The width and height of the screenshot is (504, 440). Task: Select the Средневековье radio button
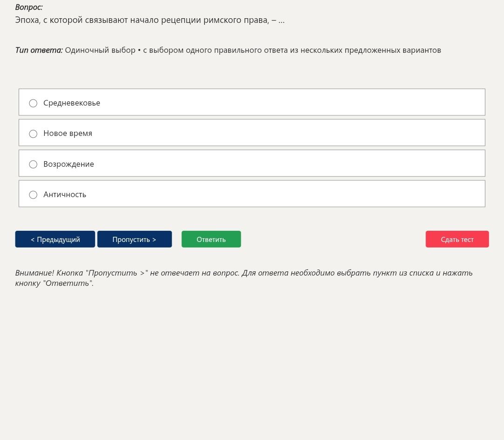click(33, 103)
